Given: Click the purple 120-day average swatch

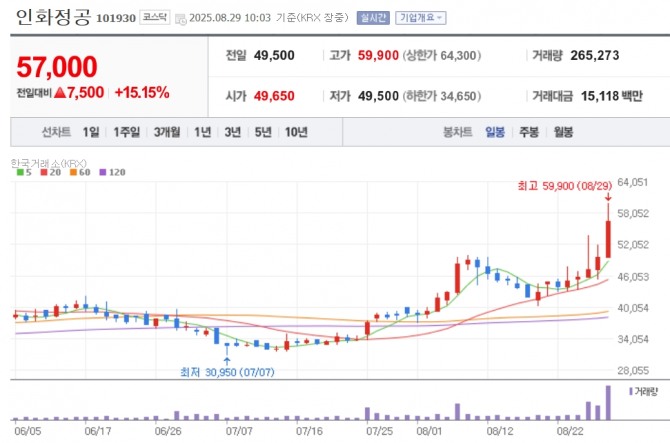Looking at the screenshot, I should 103,172.
